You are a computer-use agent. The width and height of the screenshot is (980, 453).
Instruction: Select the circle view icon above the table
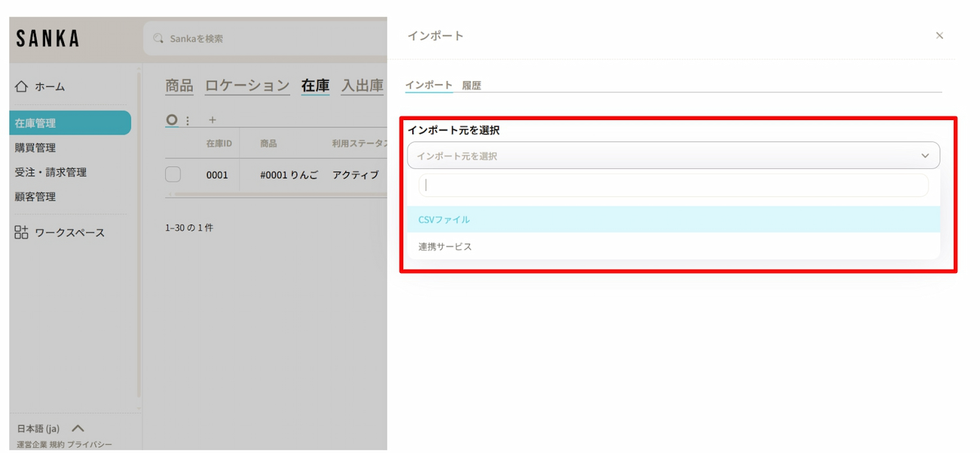click(172, 120)
